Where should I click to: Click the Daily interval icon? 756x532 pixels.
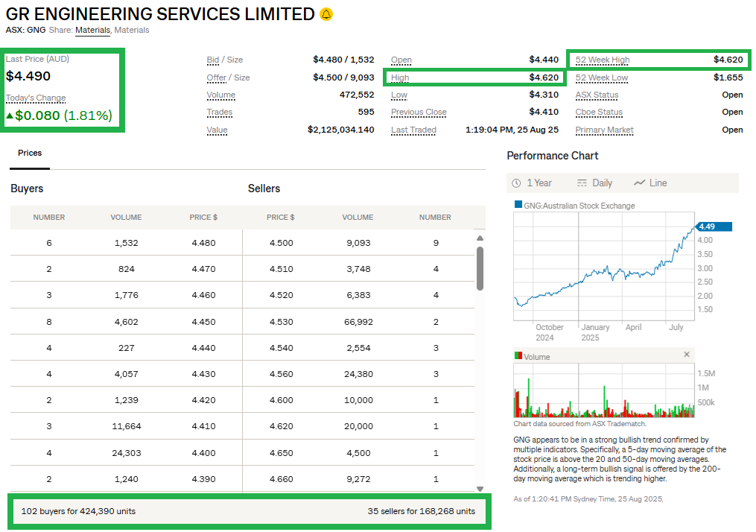[582, 183]
